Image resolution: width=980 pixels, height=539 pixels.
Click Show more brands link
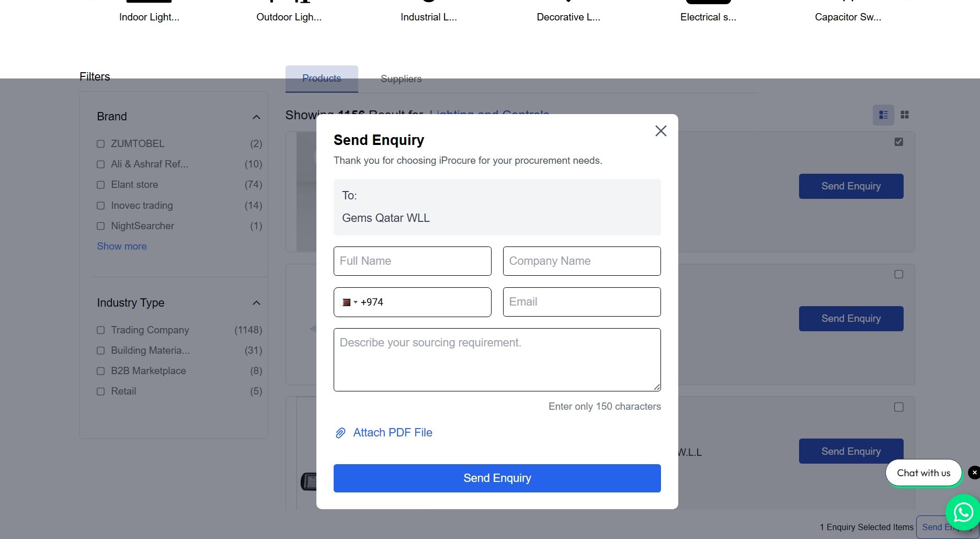click(121, 246)
